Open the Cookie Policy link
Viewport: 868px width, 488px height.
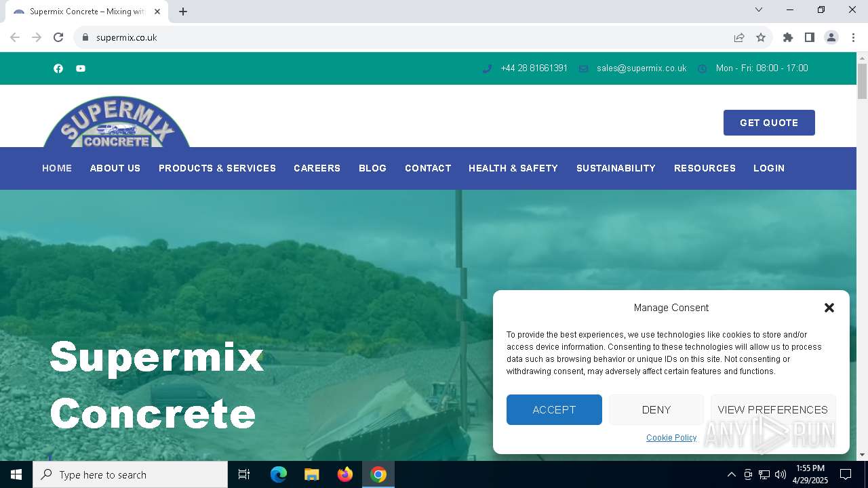click(x=671, y=438)
